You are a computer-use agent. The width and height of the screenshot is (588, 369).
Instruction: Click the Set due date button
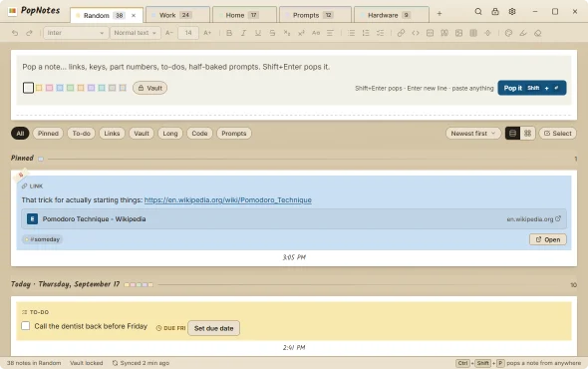click(213, 328)
